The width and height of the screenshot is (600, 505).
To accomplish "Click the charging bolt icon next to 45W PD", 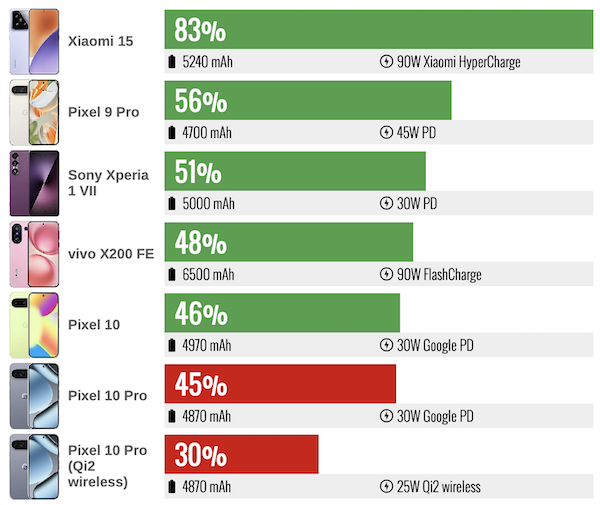I will 386,133.
